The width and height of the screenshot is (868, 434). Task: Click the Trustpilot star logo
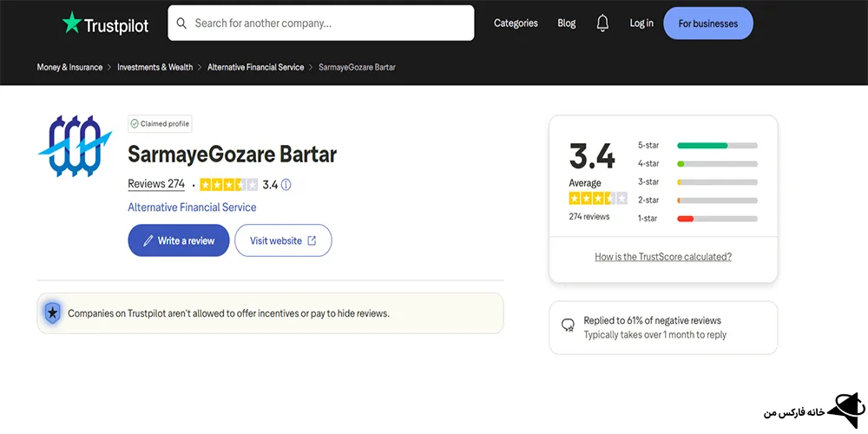pos(71,23)
